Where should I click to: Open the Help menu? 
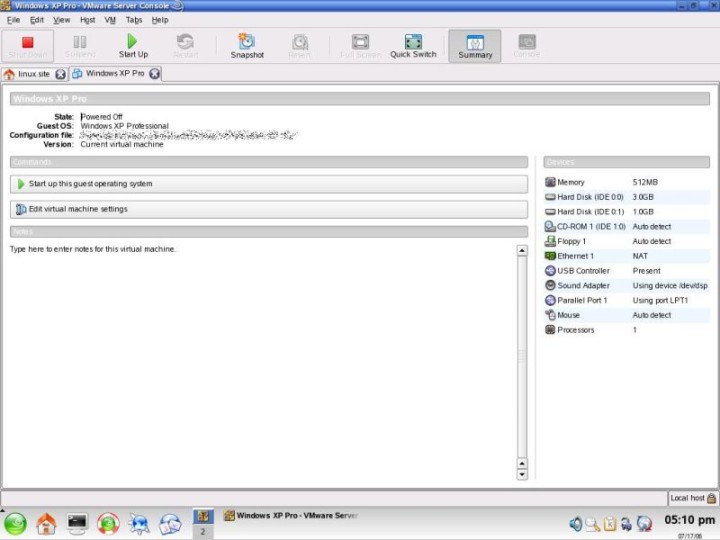[x=160, y=20]
